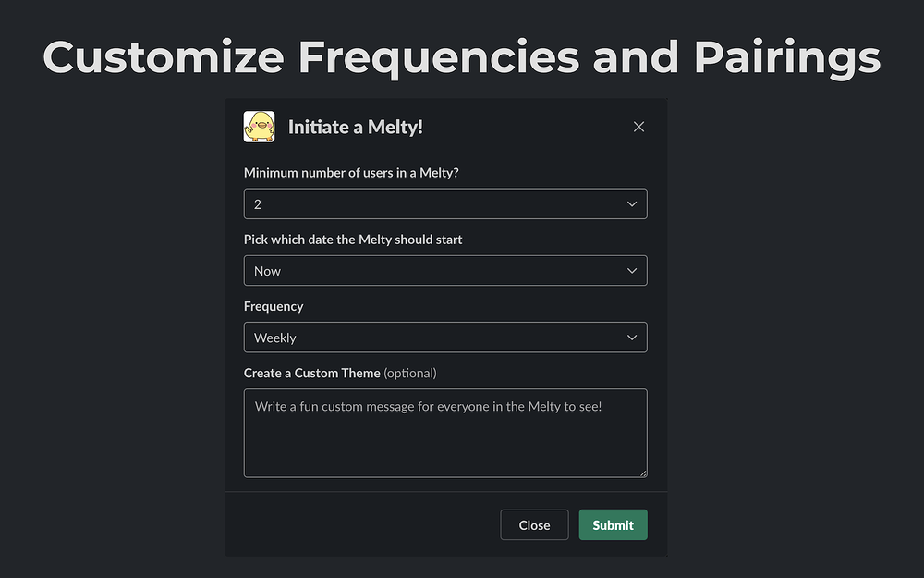Viewport: 924px width, 578px height.
Task: Submit the Melty form
Action: (x=613, y=525)
